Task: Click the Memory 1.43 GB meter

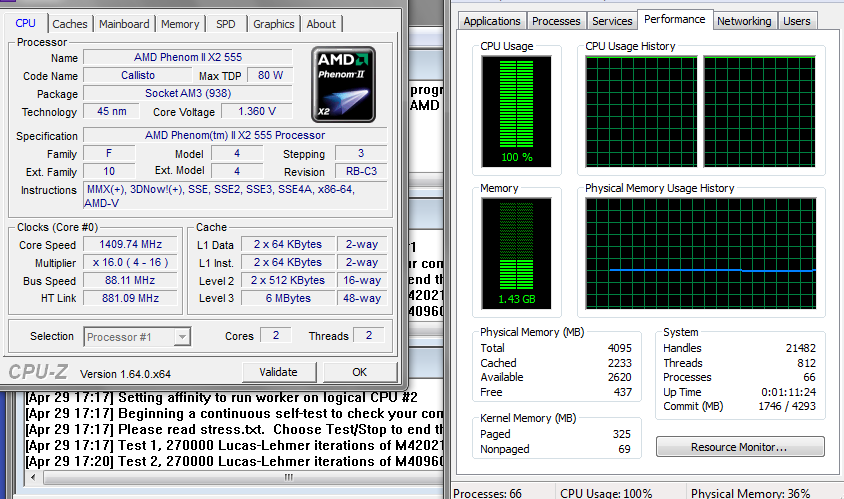Action: click(516, 253)
